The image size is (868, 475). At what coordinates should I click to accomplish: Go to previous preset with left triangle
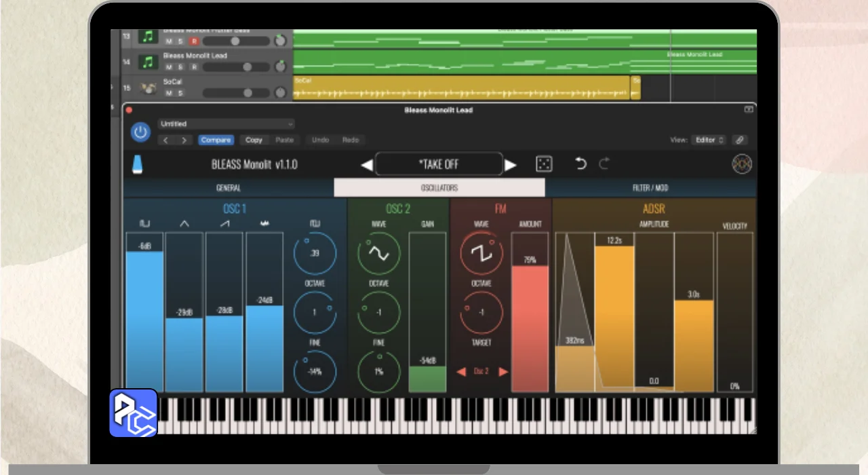(x=366, y=165)
